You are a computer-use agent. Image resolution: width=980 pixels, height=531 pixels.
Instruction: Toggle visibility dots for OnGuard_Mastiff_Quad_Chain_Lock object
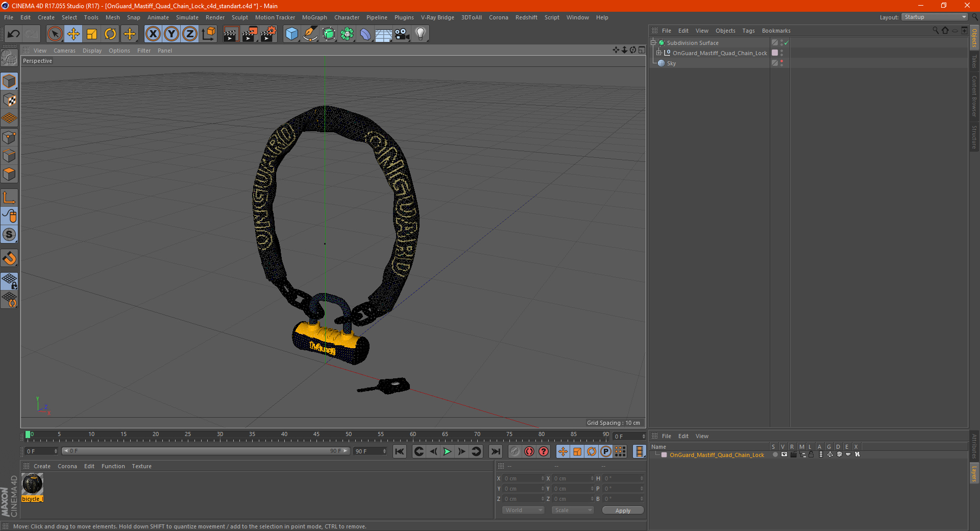tap(781, 53)
